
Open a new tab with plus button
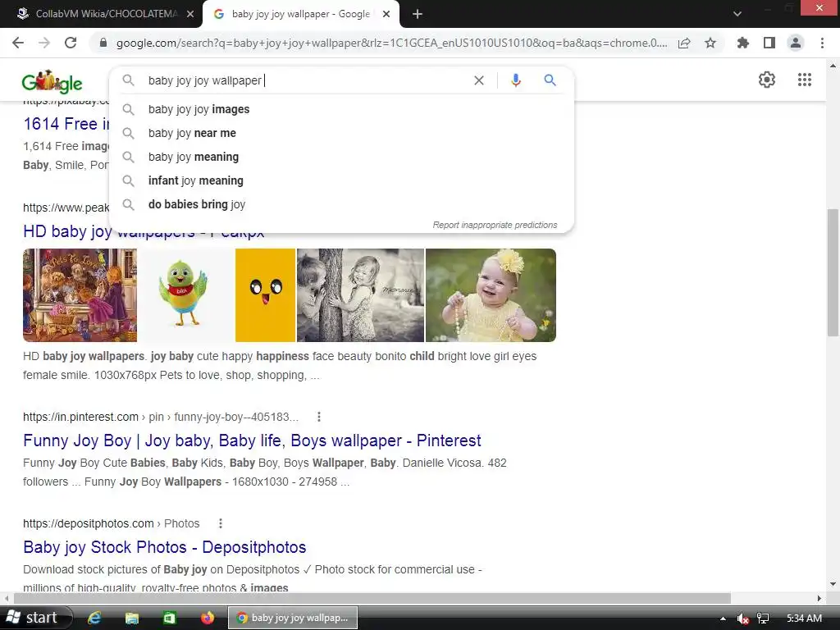[x=418, y=14]
